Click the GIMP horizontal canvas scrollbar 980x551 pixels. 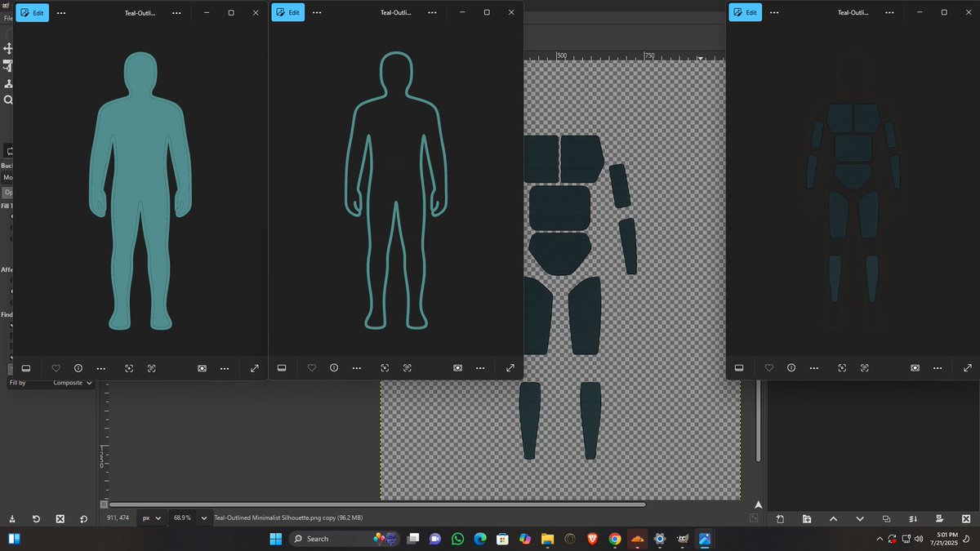pyautogui.click(x=376, y=504)
